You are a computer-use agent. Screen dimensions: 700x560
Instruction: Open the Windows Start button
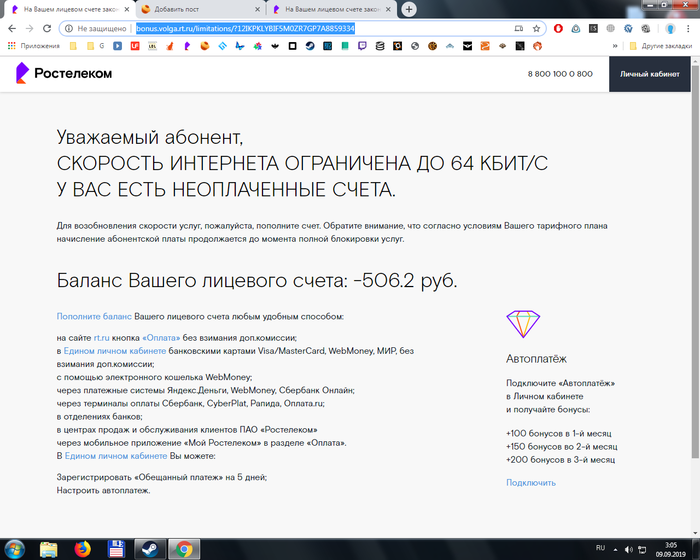pos(14,549)
